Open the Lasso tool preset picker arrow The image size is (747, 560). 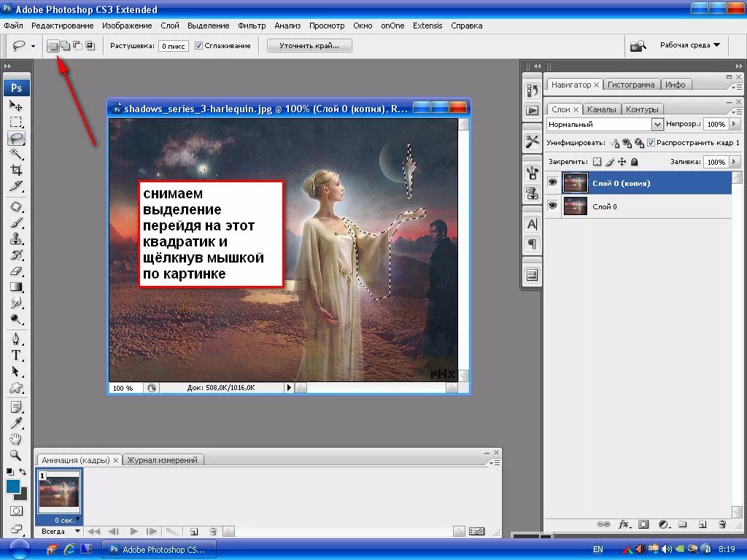pyautogui.click(x=33, y=46)
